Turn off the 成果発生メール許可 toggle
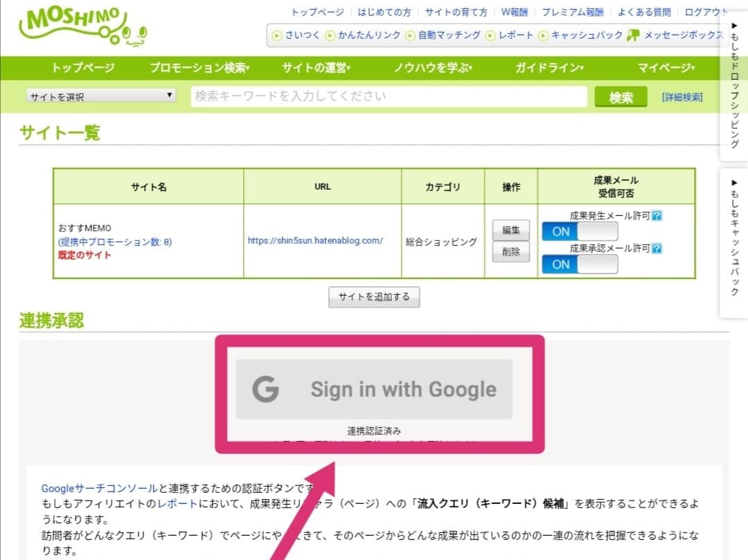 coord(579,231)
